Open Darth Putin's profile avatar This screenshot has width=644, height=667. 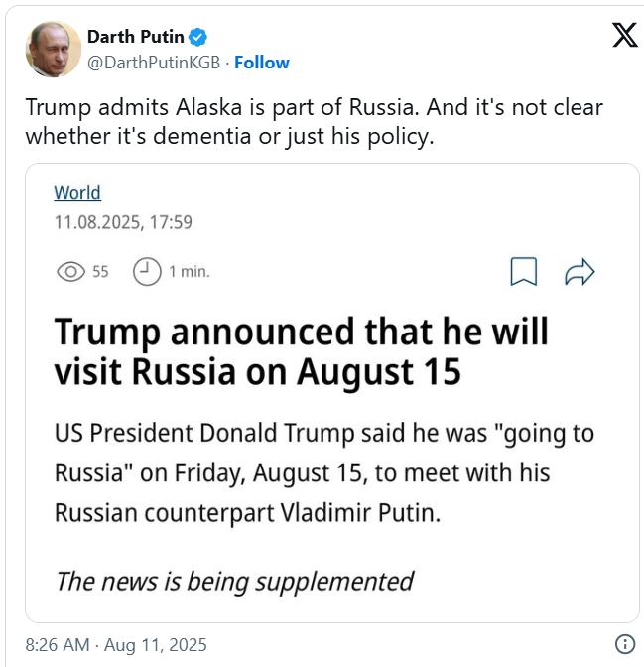[x=53, y=49]
